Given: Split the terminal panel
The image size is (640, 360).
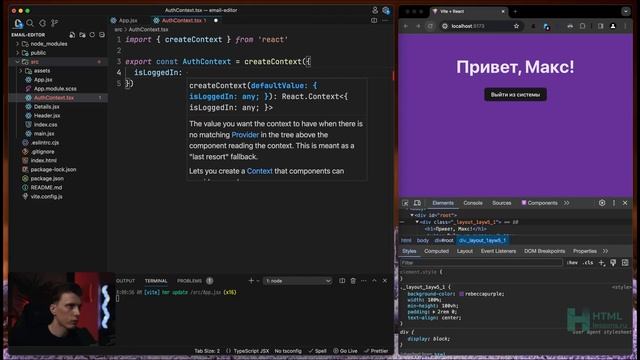Looking at the screenshot, I should pyautogui.click(x=342, y=281).
